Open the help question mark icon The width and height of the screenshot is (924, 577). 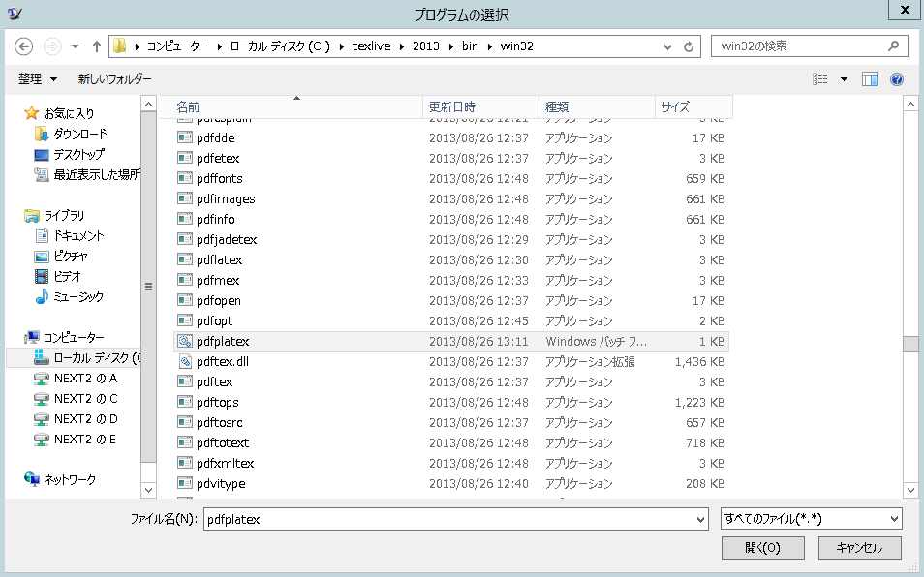coord(897,79)
